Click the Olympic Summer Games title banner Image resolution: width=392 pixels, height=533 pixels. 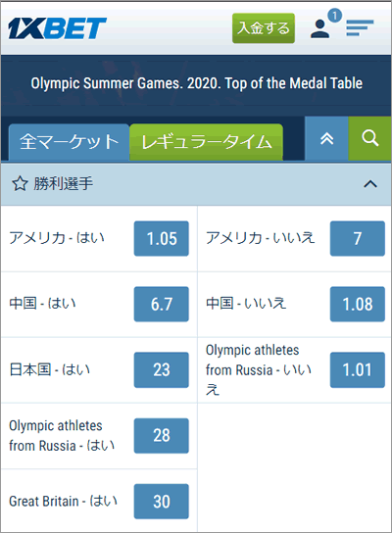[197, 83]
